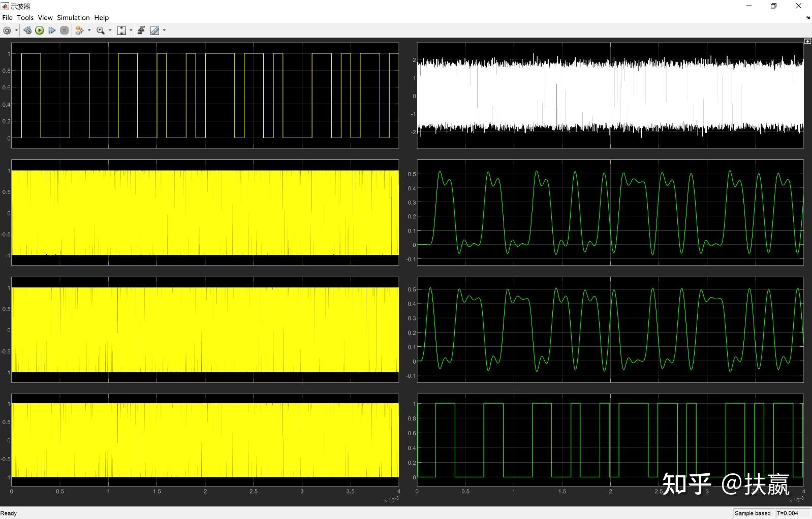The image size is (812, 519).
Task: Click the dock scope arrow below the close button
Action: pyautogui.click(x=808, y=18)
